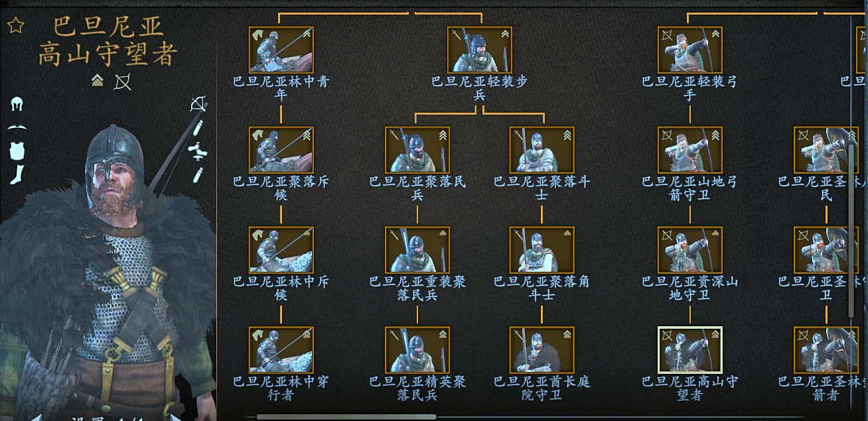The image size is (868, 421).
Task: Click the boots equipment icon
Action: coord(17,174)
